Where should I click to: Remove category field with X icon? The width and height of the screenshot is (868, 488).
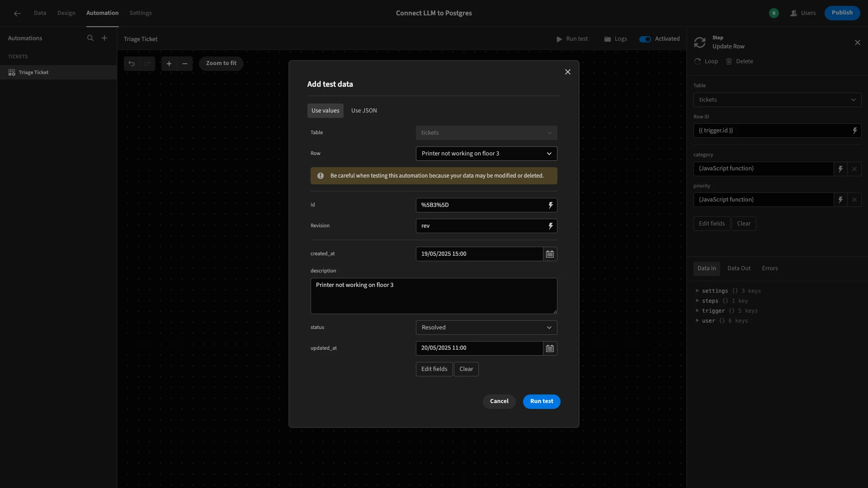click(854, 169)
